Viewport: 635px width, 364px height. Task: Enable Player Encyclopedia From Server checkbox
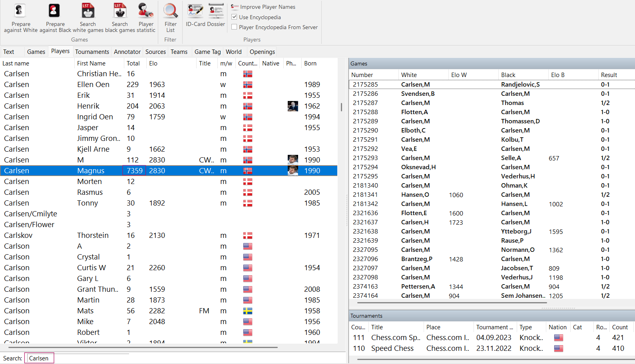235,27
